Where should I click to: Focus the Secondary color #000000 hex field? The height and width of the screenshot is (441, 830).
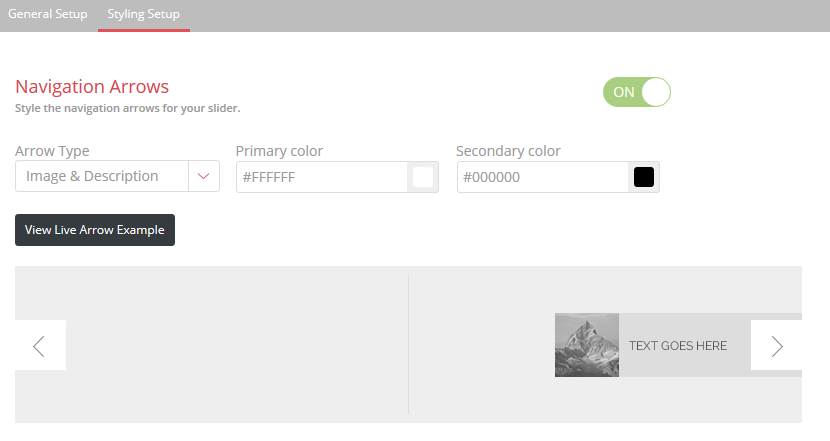coord(542,177)
